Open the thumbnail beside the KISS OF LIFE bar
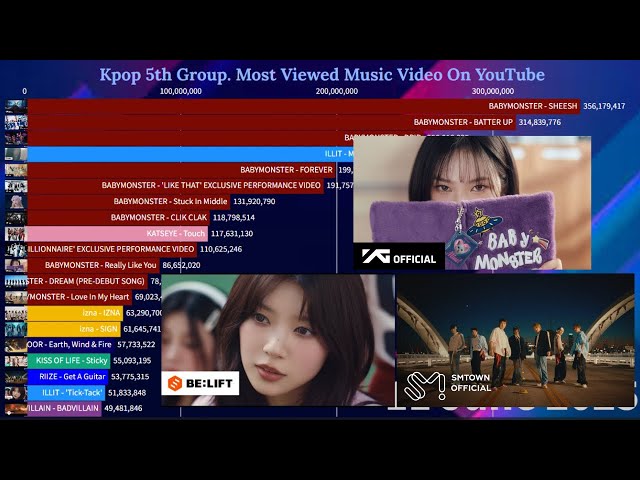This screenshot has height=480, width=640. (x=16, y=361)
